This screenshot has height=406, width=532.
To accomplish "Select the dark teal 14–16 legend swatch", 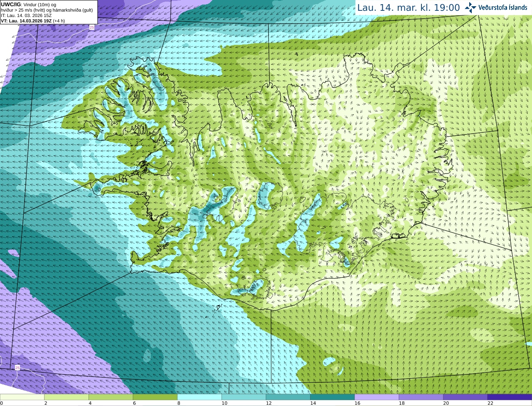I will pyautogui.click(x=332, y=397).
